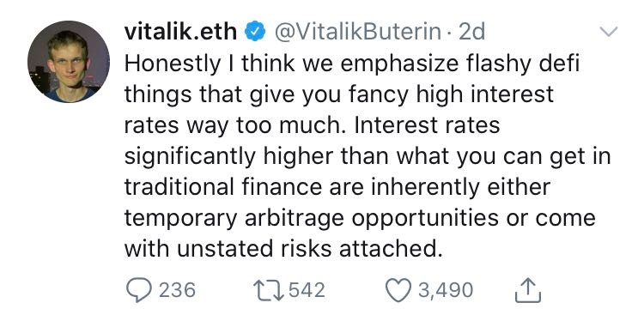View the 3,490 likes count

coord(446,290)
